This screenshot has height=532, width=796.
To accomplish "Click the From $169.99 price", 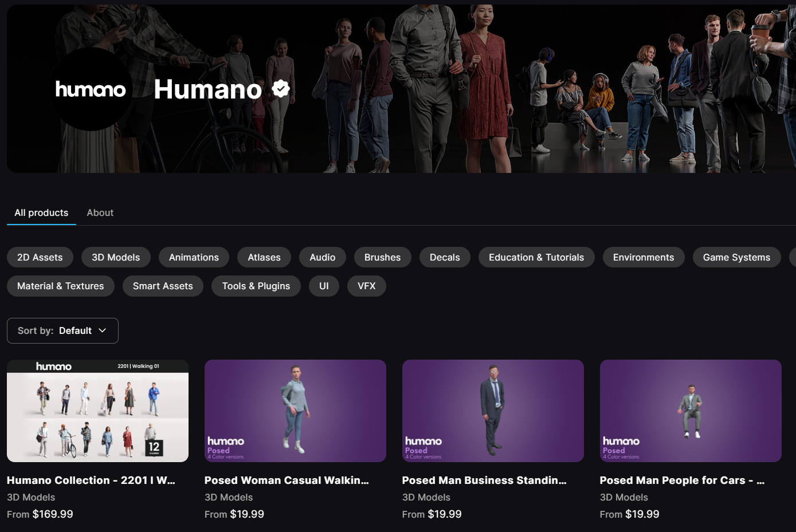I will point(40,514).
